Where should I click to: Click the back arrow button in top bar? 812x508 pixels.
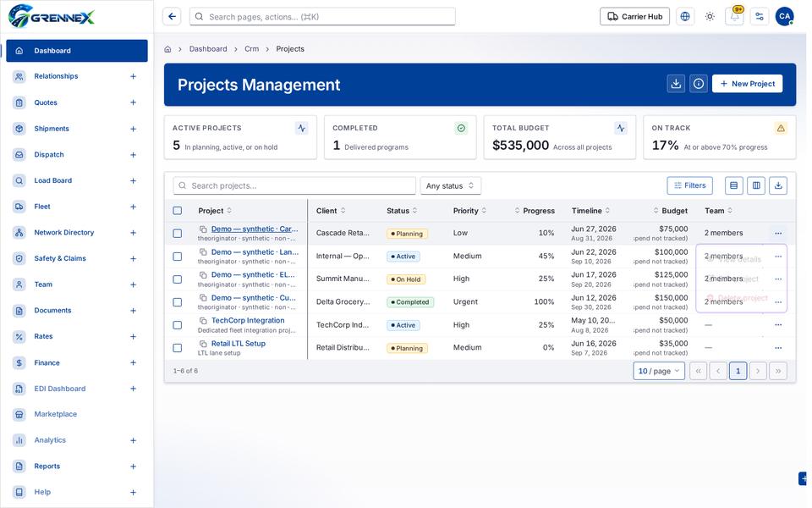click(172, 17)
